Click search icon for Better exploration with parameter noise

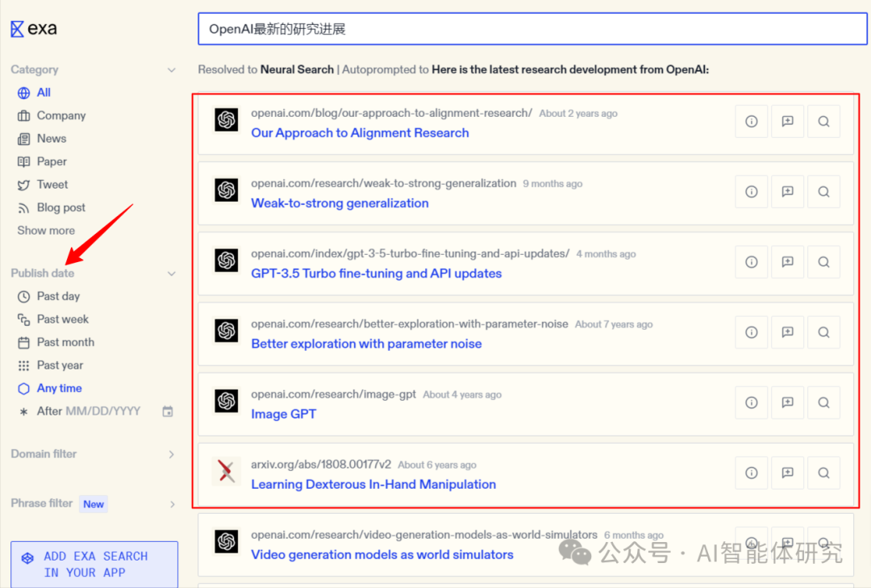click(823, 332)
